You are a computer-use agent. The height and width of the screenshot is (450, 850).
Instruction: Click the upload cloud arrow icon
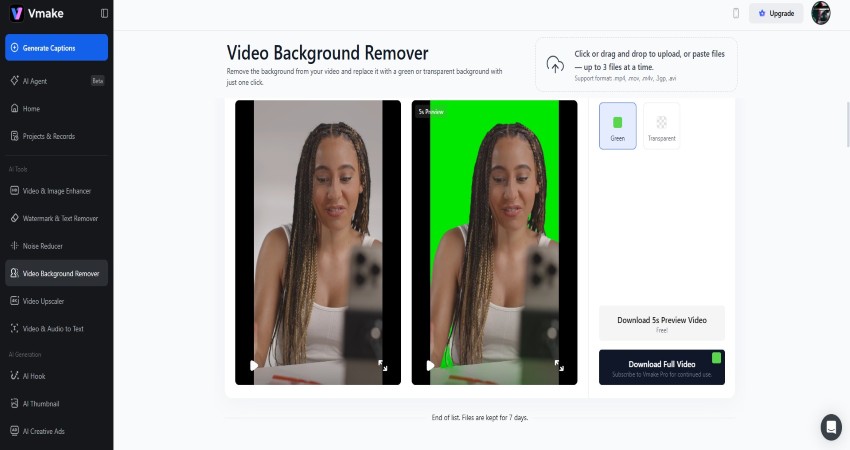[555, 64]
